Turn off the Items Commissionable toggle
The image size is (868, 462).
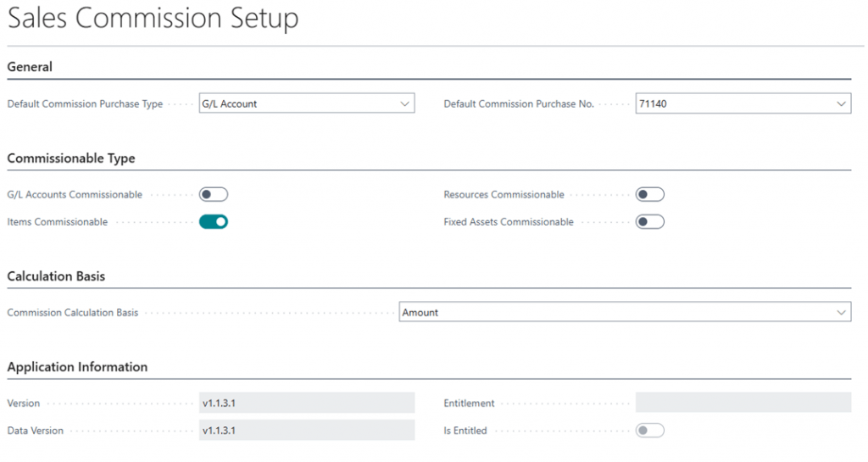[214, 222]
